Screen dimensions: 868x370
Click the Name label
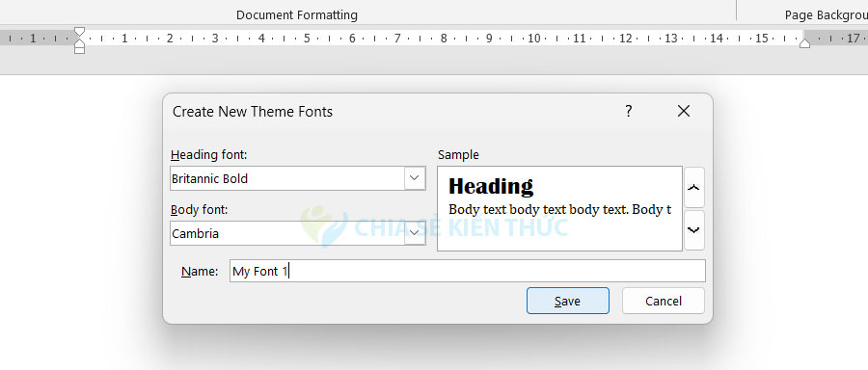coord(200,272)
